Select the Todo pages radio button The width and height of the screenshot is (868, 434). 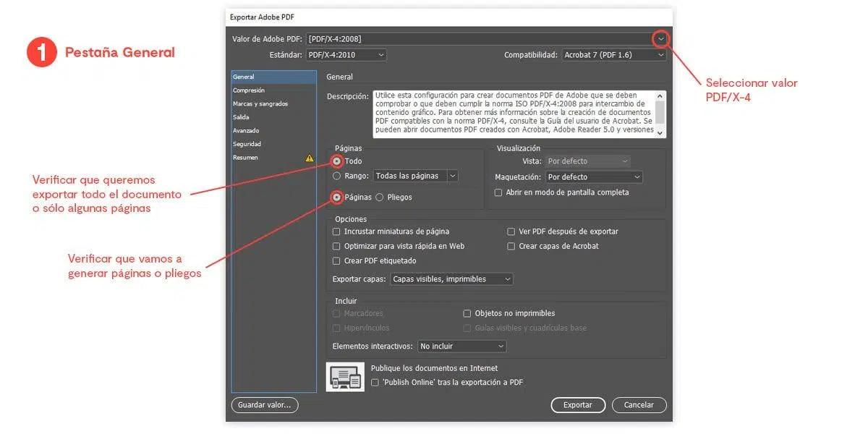pos(337,161)
